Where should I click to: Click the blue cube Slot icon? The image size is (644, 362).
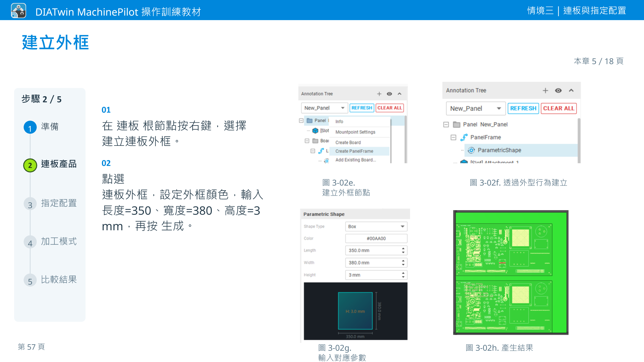point(315,131)
